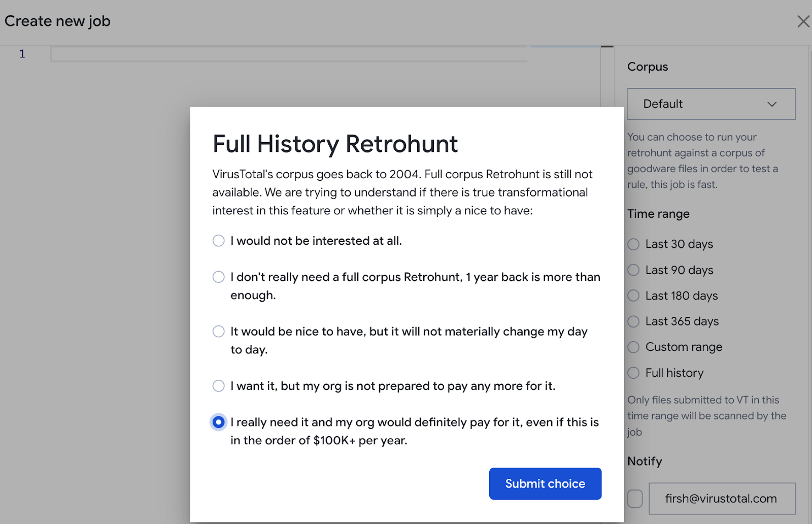This screenshot has width=812, height=524.
Task: Click the 'Only files submitted to VT' note
Action: pos(706,416)
